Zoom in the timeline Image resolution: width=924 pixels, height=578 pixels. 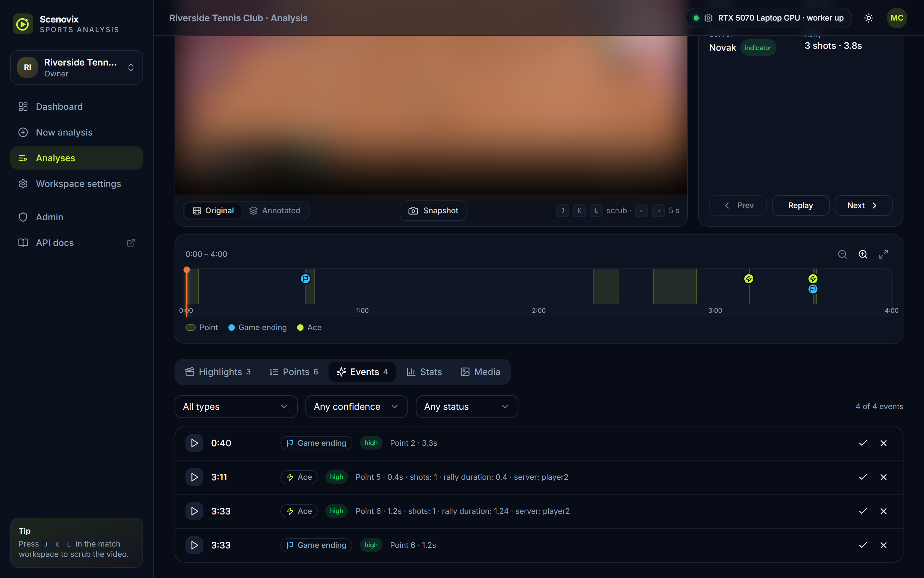[863, 254]
